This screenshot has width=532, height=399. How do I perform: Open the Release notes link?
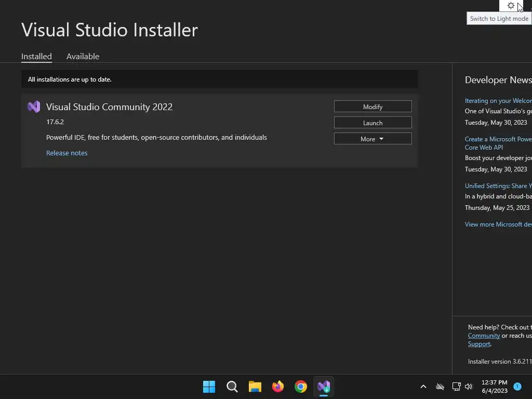pyautogui.click(x=67, y=153)
